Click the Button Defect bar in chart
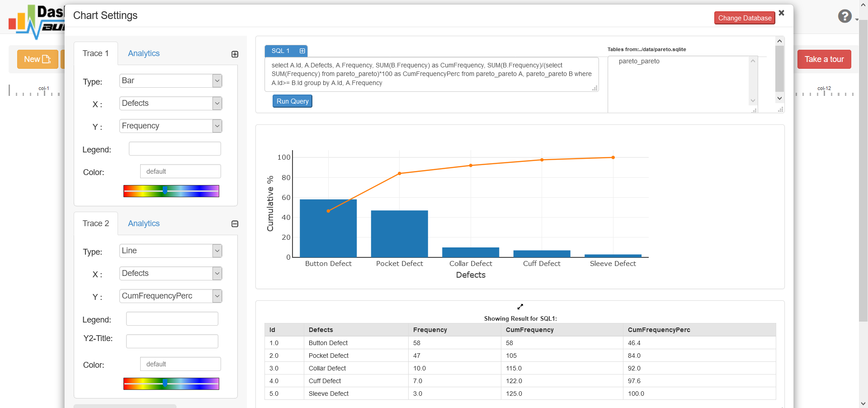The height and width of the screenshot is (408, 868). pos(328,228)
